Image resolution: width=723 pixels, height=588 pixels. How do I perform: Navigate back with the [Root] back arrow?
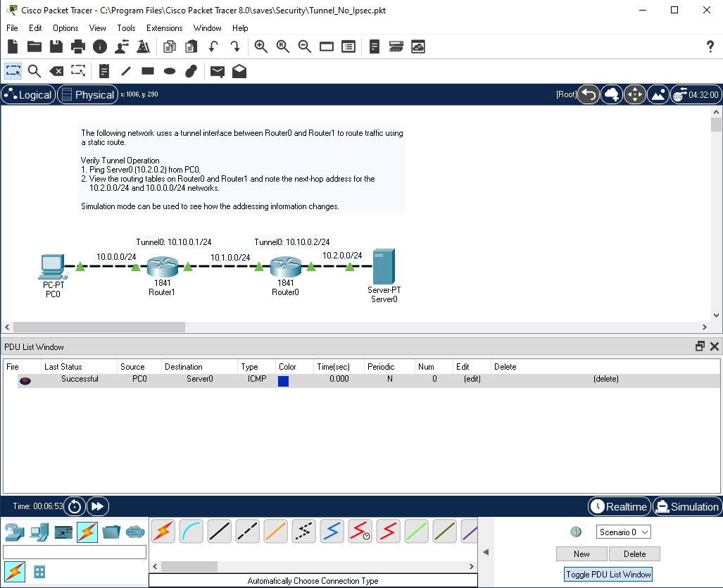pos(589,94)
